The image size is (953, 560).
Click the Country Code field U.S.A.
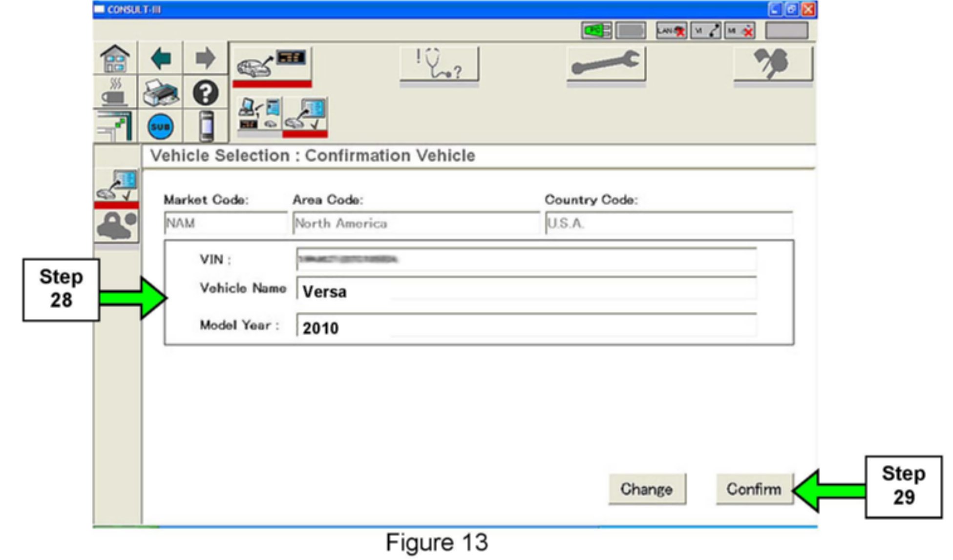[x=669, y=223]
